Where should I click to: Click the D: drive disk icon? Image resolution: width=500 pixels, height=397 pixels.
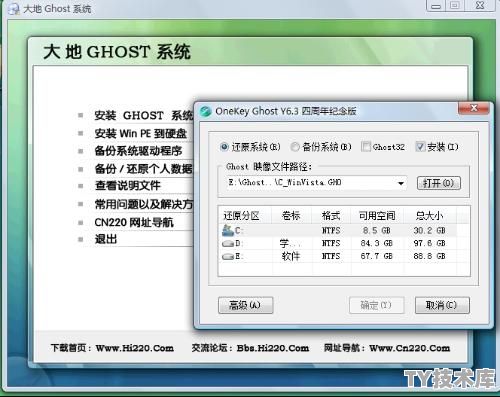point(228,244)
